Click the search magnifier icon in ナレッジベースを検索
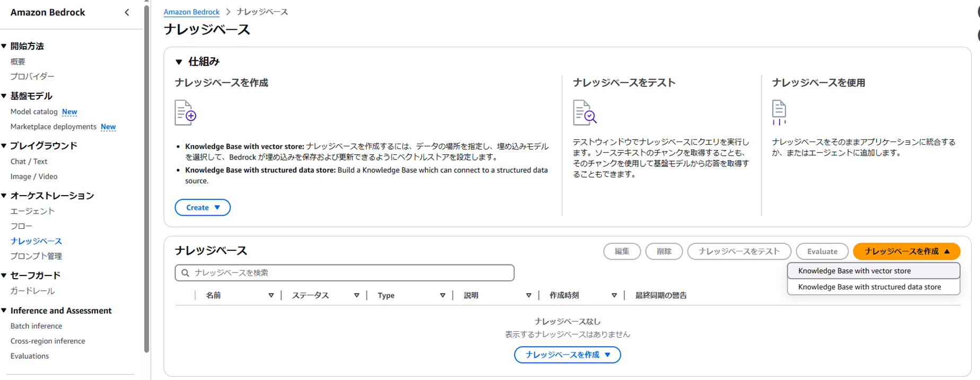 [x=185, y=273]
